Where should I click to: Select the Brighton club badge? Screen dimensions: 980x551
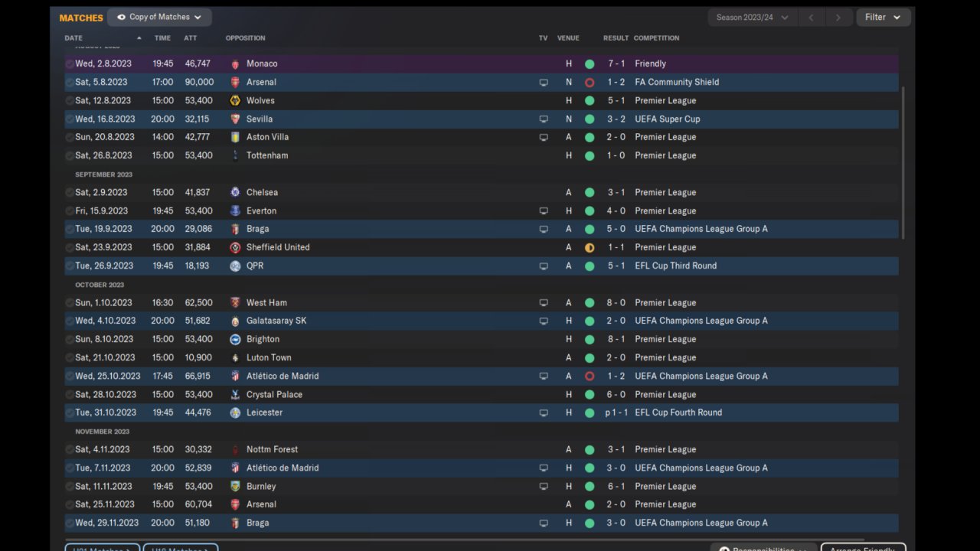click(x=235, y=339)
